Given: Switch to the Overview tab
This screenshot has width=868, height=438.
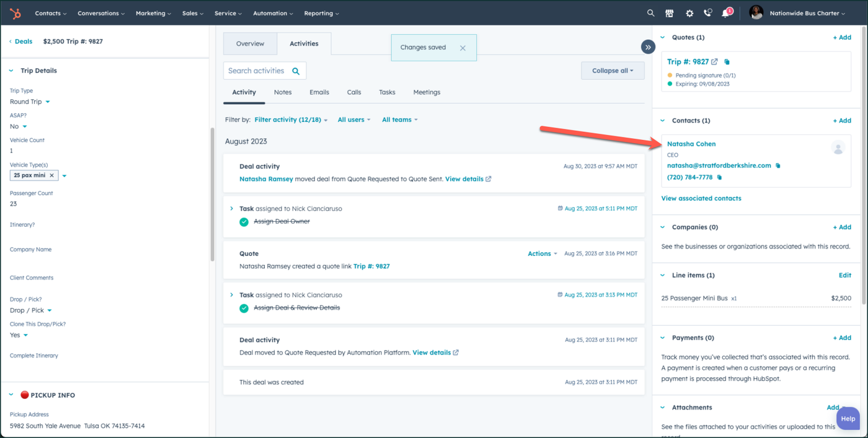Looking at the screenshot, I should [250, 44].
